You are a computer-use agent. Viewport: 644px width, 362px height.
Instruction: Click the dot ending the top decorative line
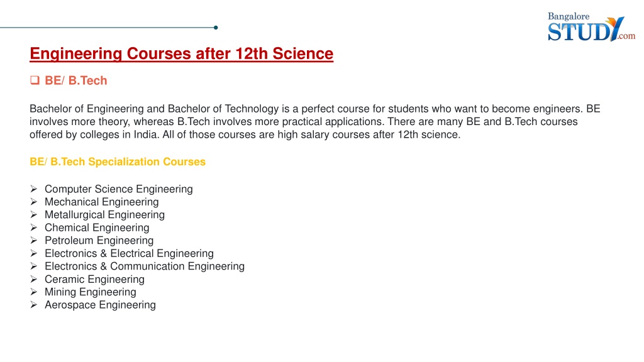216,28
